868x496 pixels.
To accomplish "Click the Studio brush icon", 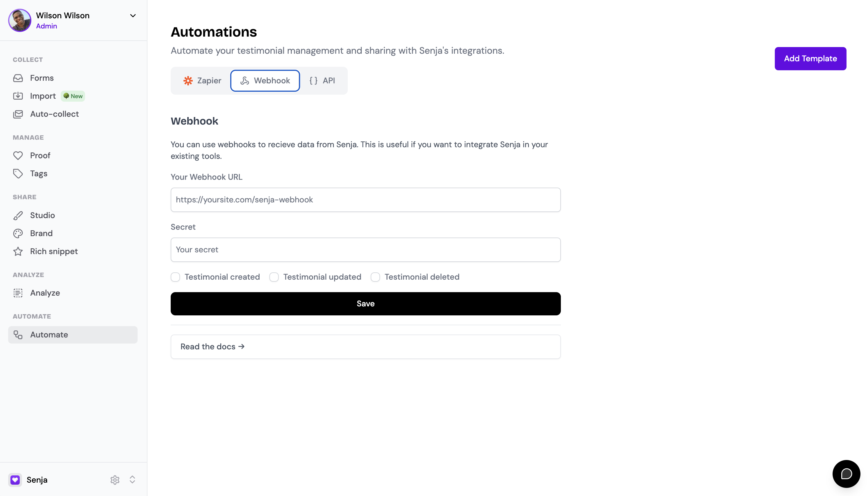I will [18, 215].
